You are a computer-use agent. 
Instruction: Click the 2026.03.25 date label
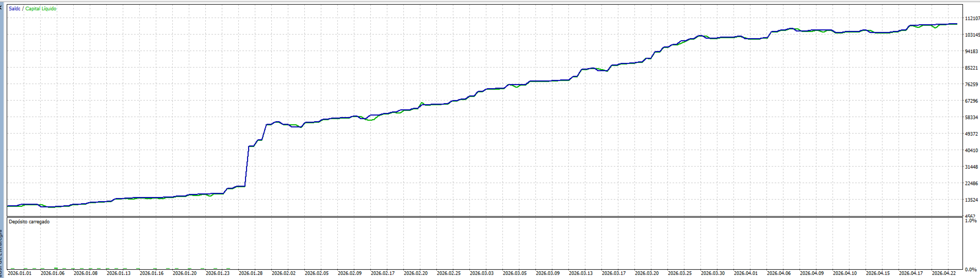[x=680, y=273]
